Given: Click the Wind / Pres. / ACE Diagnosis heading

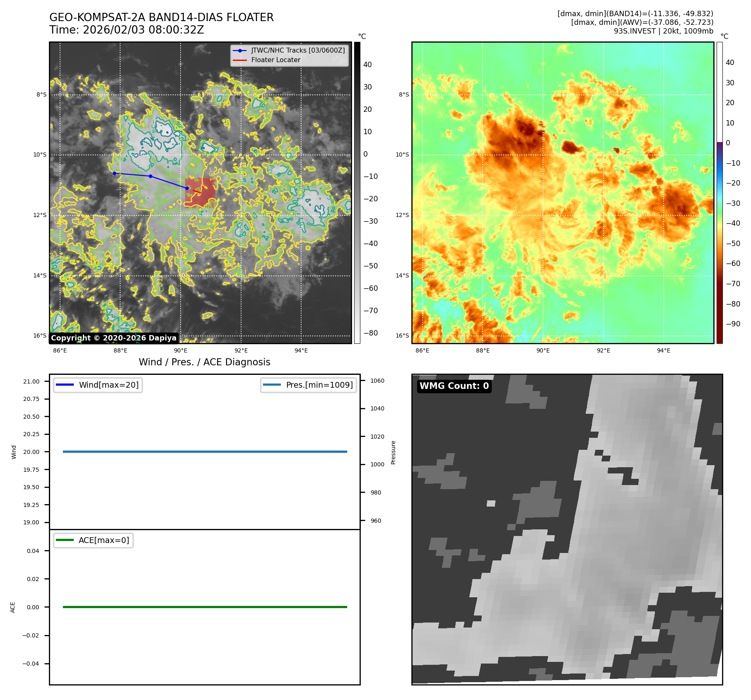Looking at the screenshot, I should [x=204, y=362].
